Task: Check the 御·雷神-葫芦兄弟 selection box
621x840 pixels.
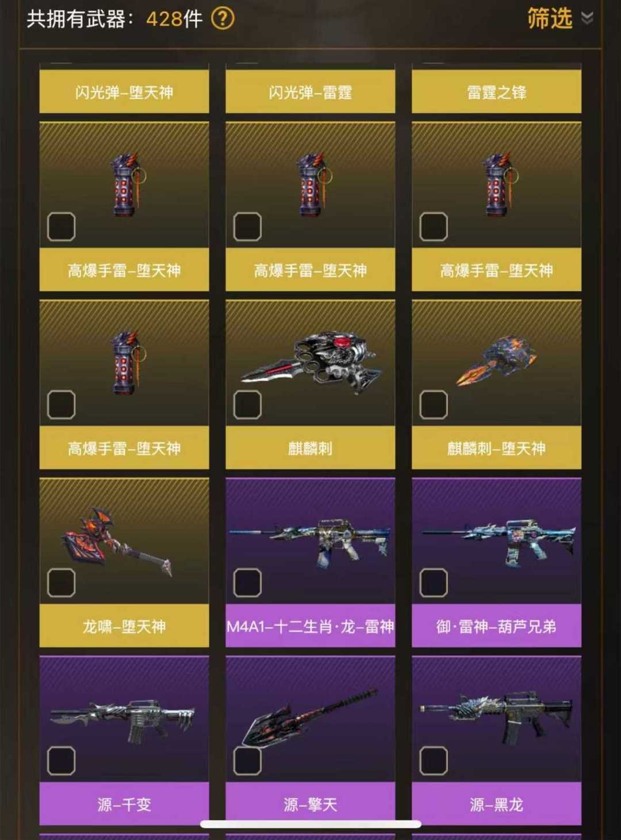Action: click(x=434, y=583)
